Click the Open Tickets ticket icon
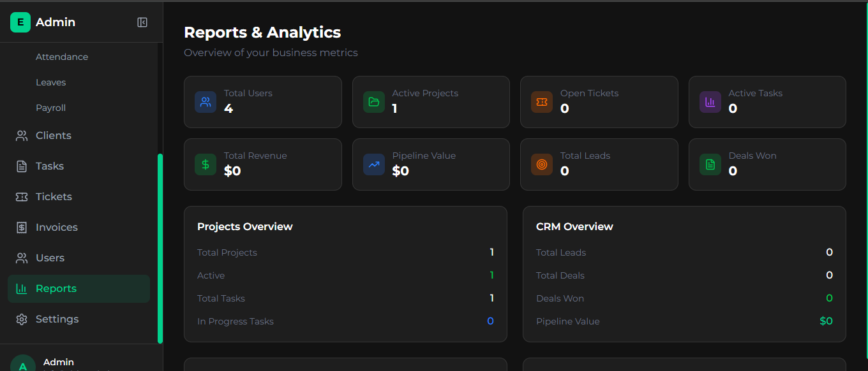Viewport: 868px width, 371px height. (x=542, y=102)
